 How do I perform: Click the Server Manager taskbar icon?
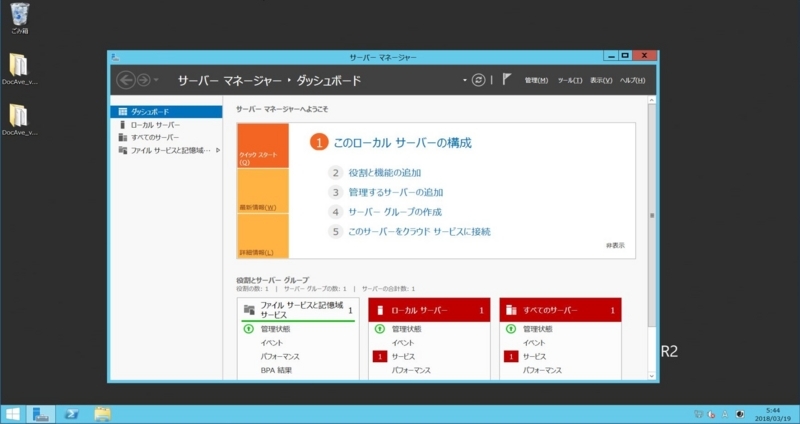click(41, 414)
